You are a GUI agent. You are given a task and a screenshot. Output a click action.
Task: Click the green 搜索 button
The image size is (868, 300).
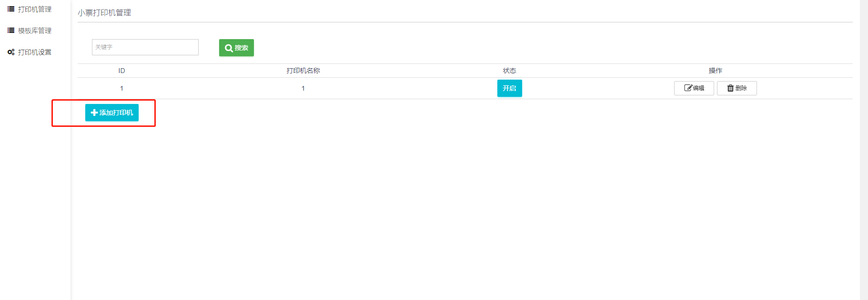tap(236, 48)
